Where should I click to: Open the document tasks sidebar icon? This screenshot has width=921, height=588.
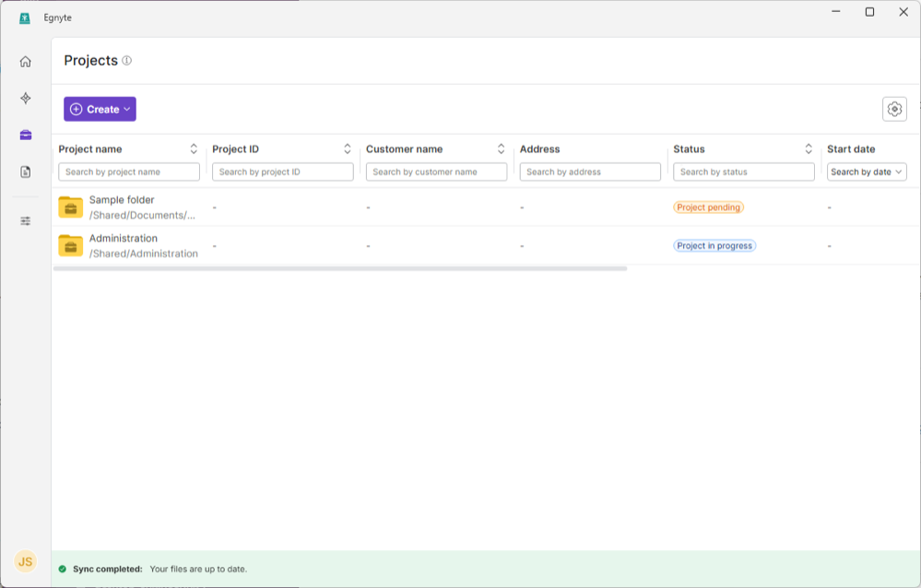(26, 171)
